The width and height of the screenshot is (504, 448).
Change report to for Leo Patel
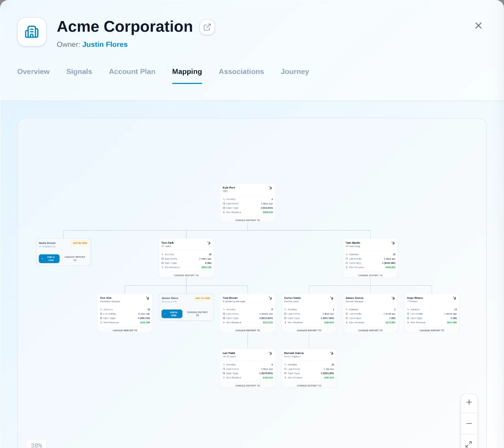point(247,385)
